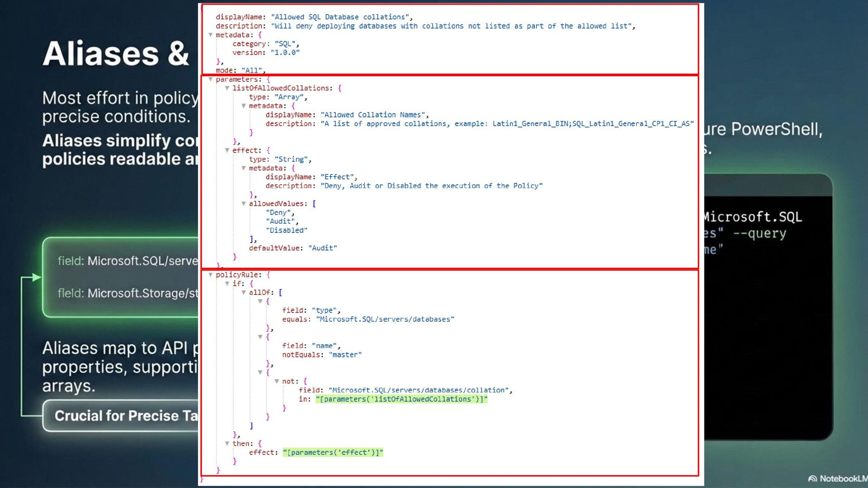Collapse metadata containing displayName "Effect"
This screenshot has width=868, height=488.
click(x=244, y=168)
